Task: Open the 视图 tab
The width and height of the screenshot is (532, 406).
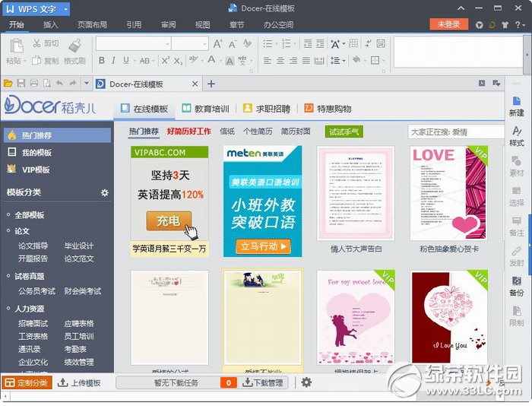Action: pyautogui.click(x=203, y=24)
